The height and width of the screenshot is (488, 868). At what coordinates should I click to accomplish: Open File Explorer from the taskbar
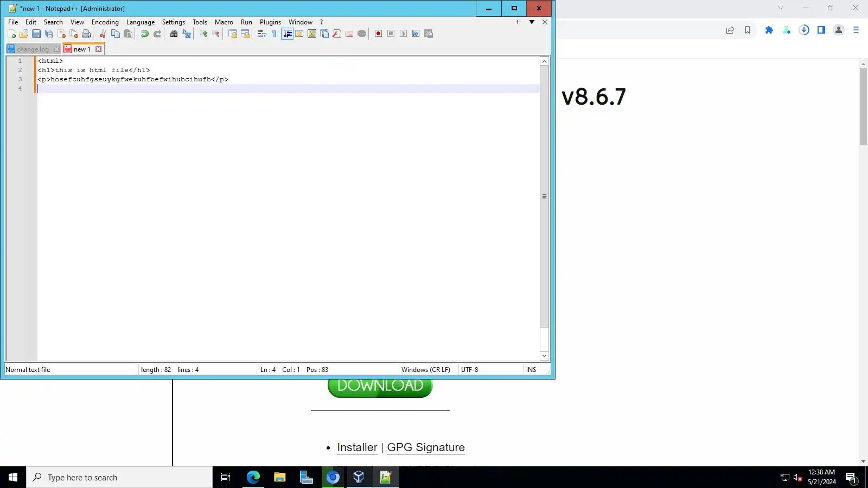click(280, 477)
